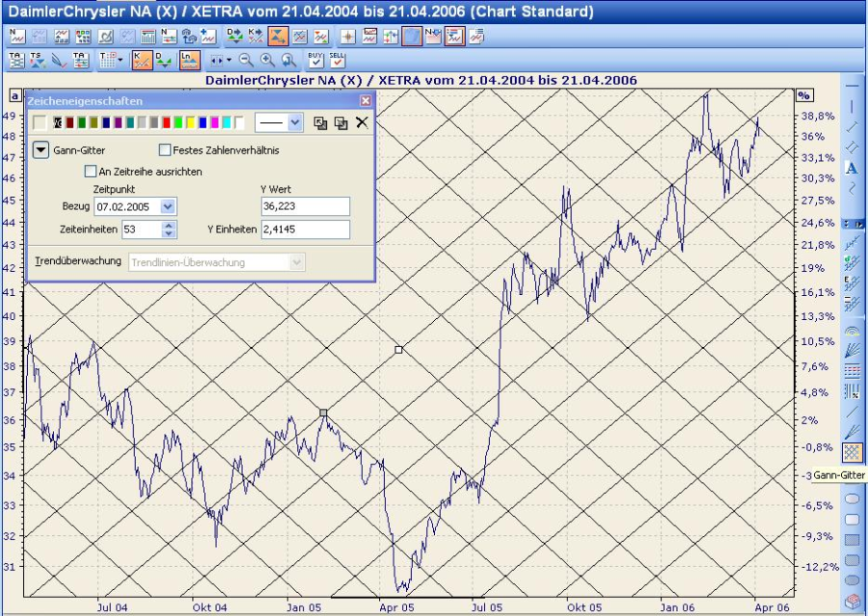Open the line style dropdown
This screenshot has width=868, height=616.
click(294, 122)
